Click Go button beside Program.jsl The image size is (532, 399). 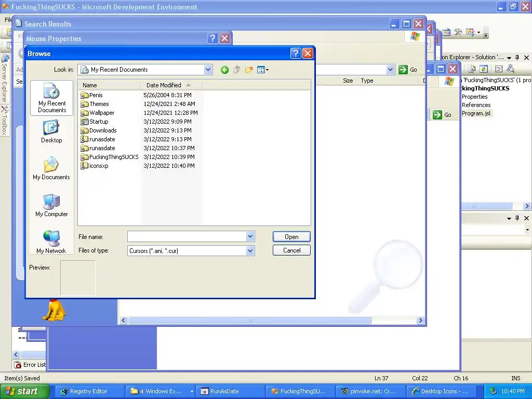(443, 115)
